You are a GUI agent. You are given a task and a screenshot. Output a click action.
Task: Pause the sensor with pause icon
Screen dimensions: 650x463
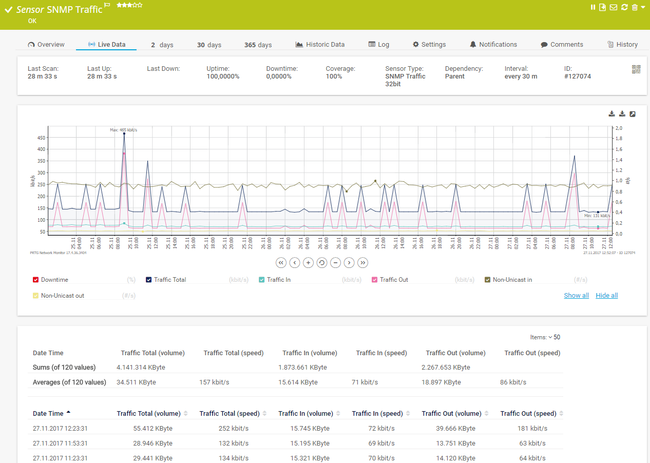tap(592, 7)
